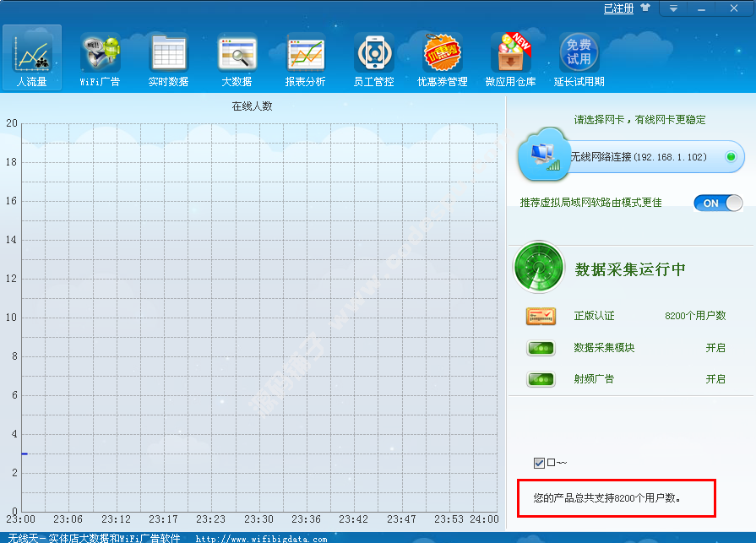756x543 pixels.
Task: Click the 已注册 registered link
Action: (x=618, y=8)
